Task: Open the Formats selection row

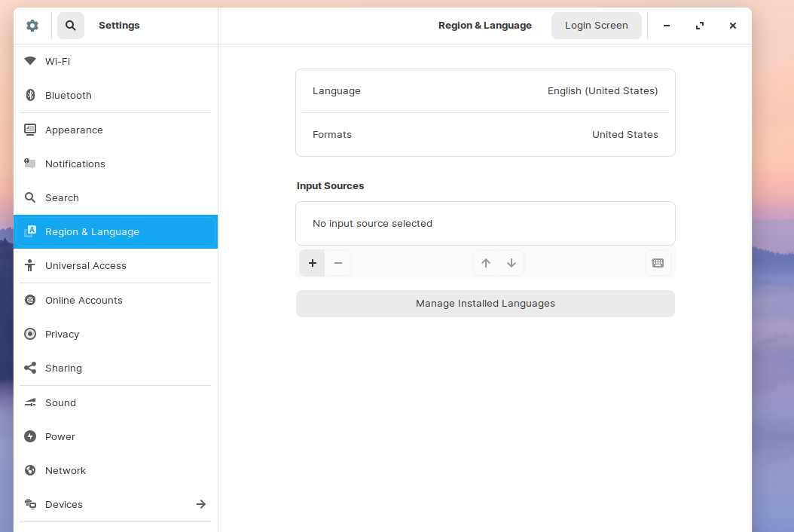Action: pyautogui.click(x=485, y=135)
